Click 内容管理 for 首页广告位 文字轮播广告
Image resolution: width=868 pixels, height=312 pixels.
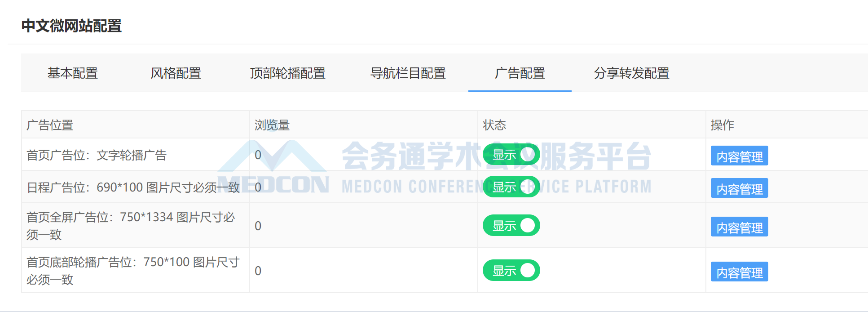[740, 156]
